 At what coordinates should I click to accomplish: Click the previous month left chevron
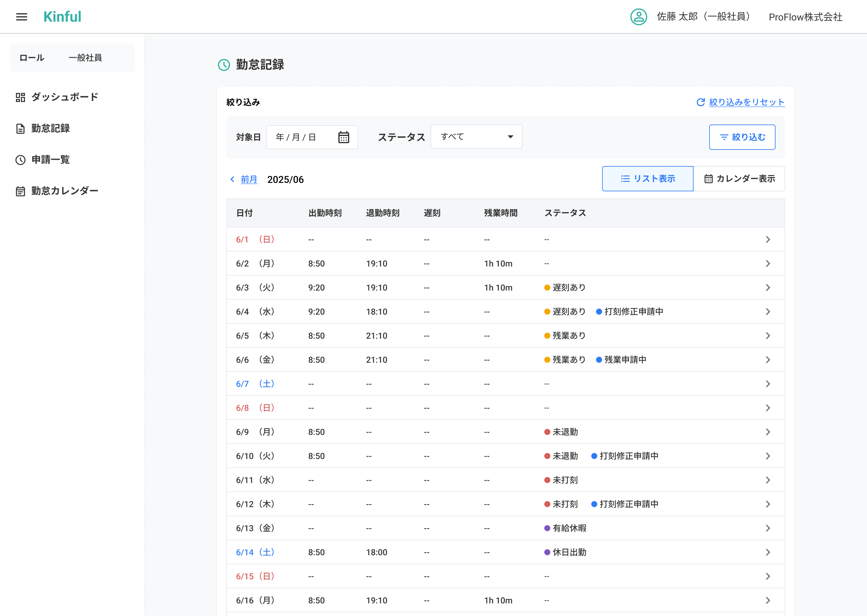[232, 179]
